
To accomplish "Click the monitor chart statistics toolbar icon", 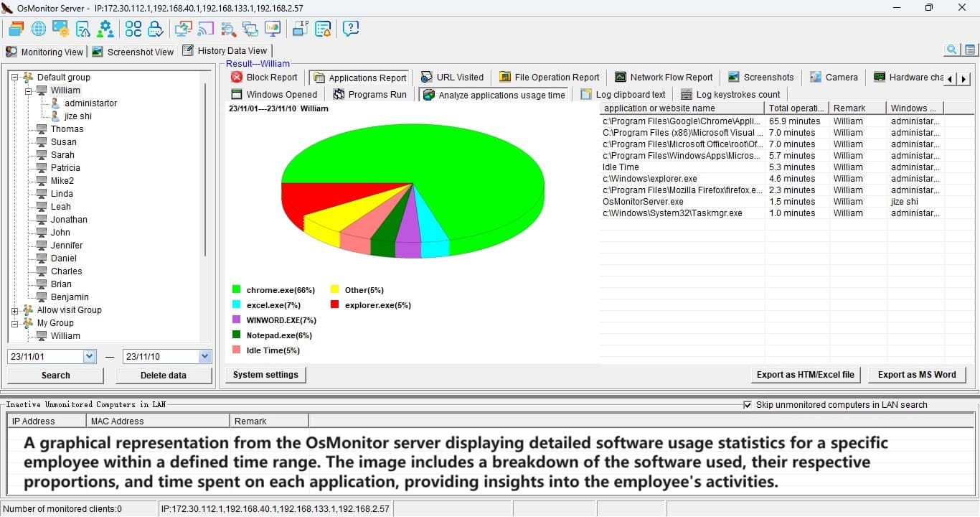I will pos(272,29).
